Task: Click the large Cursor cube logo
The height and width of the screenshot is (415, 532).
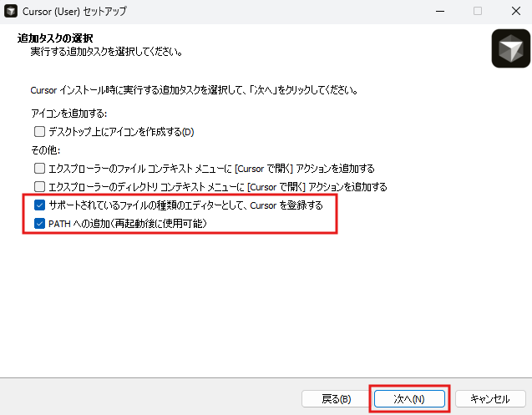Action: [510, 48]
